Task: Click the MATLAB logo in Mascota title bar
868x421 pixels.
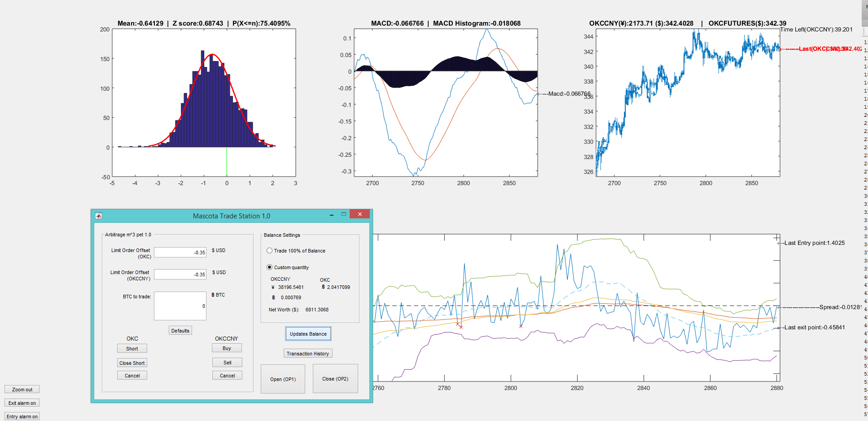Action: click(99, 216)
